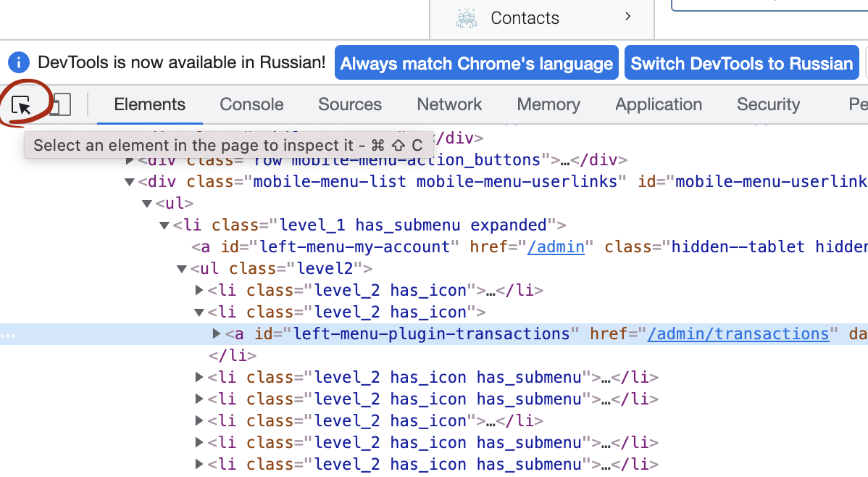The height and width of the screenshot is (477, 868).
Task: Follow the /admin/transactions href link
Action: click(738, 334)
